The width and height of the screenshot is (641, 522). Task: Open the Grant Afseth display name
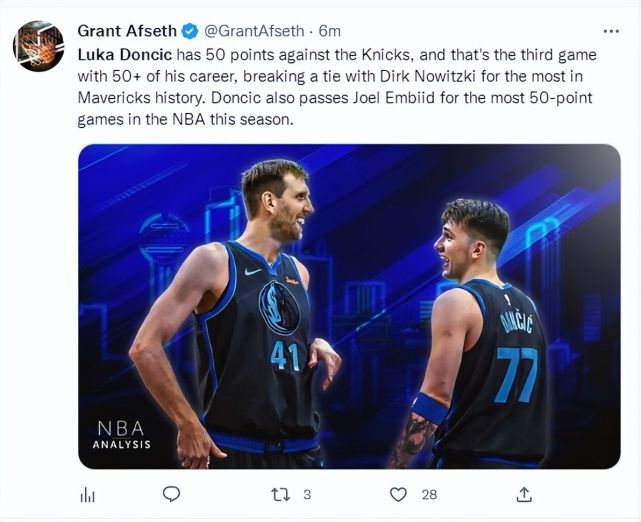pos(126,32)
